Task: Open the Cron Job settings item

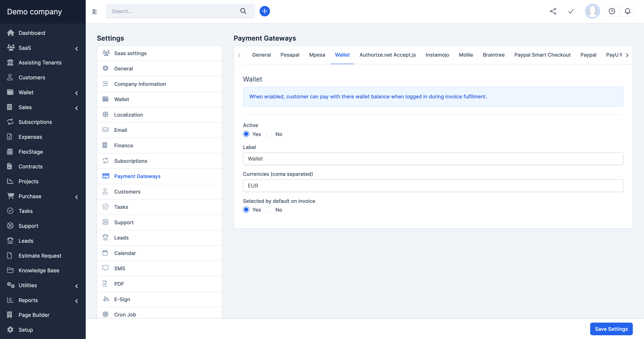Action: (x=125, y=315)
